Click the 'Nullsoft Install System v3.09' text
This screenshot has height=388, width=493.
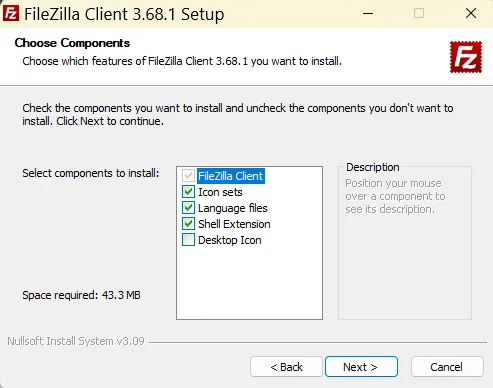76,341
